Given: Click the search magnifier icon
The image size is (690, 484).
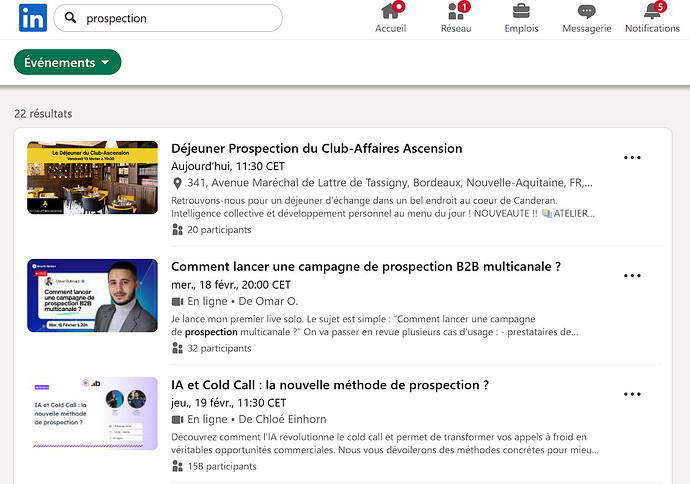Looking at the screenshot, I should (70, 18).
